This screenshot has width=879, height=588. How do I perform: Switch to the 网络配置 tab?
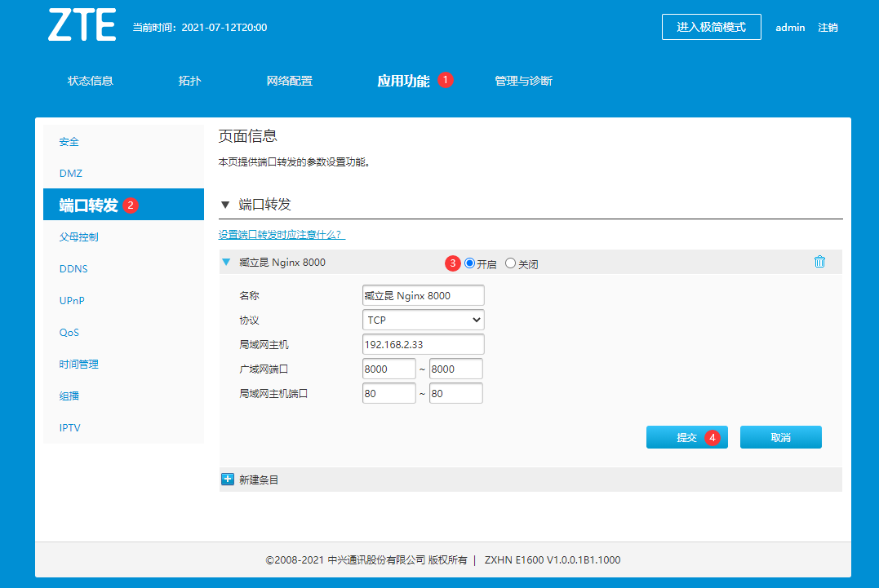(289, 81)
